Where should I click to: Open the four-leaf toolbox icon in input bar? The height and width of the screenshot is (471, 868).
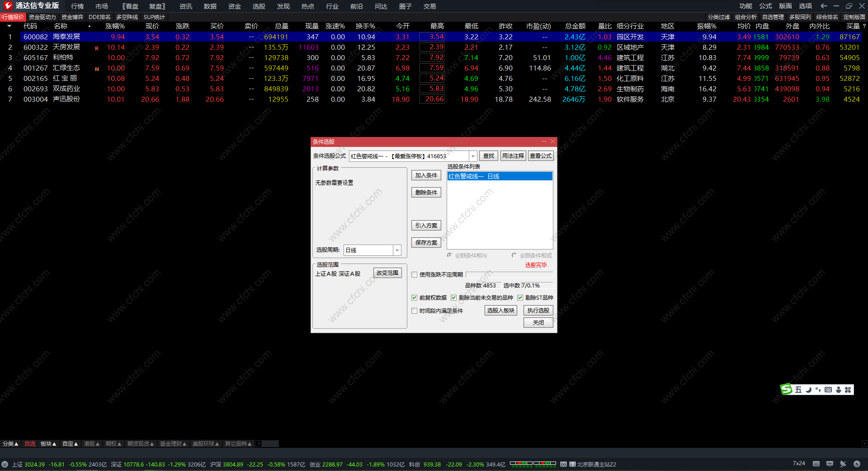click(x=848, y=390)
